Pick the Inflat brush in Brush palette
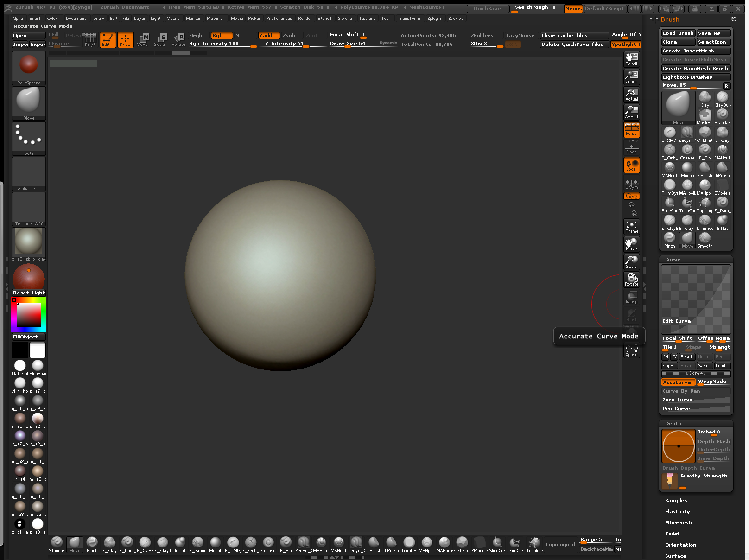The height and width of the screenshot is (560, 749). click(723, 223)
